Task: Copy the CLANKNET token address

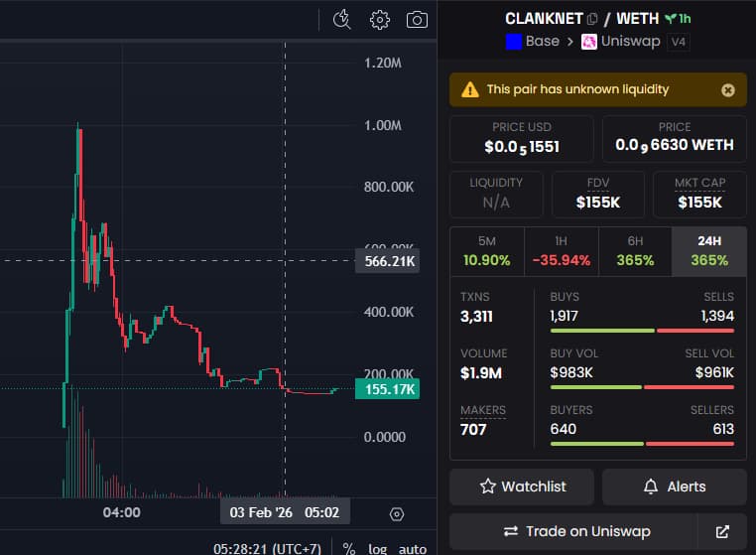Action: (592, 19)
